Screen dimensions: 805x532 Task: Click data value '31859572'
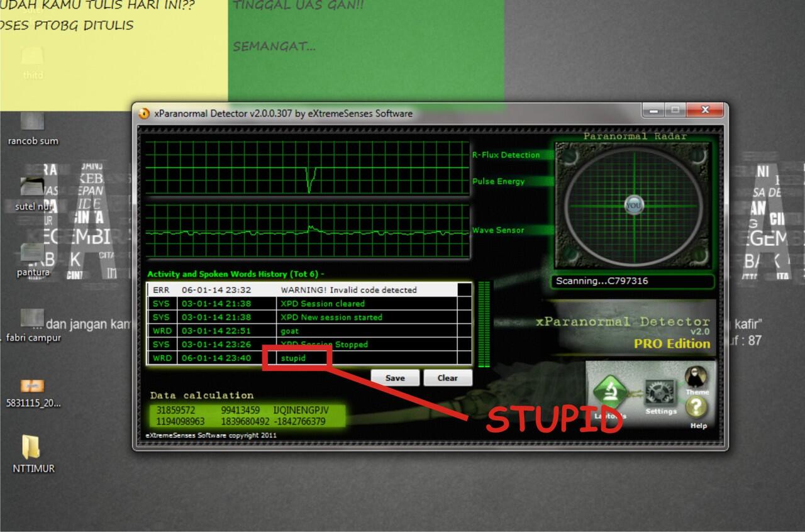[x=175, y=411]
